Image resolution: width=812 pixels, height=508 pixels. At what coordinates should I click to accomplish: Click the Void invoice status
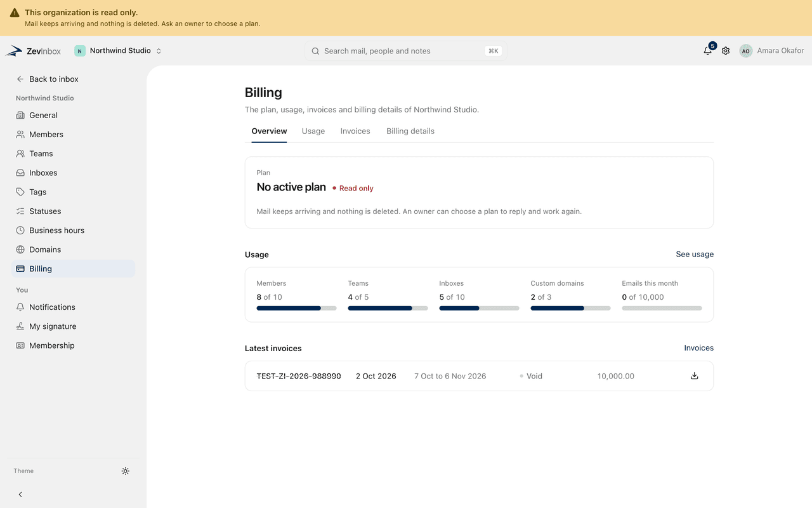(x=531, y=376)
